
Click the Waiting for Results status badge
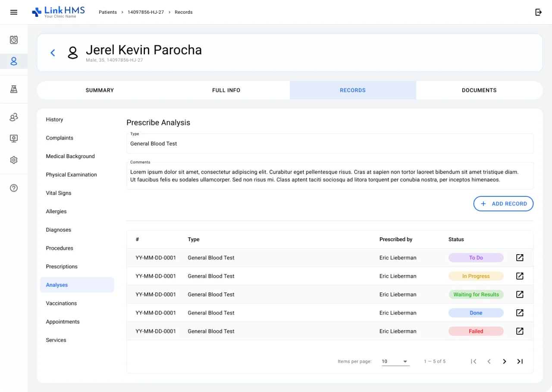coord(476,295)
